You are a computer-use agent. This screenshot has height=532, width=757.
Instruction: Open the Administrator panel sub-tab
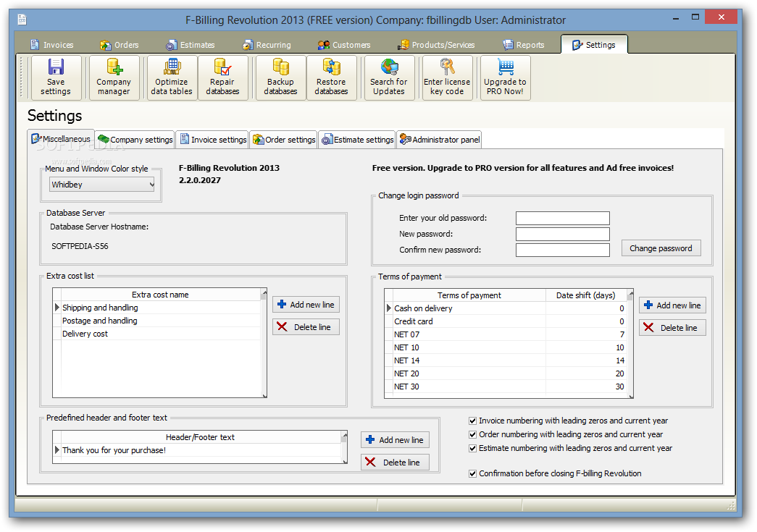[439, 140]
